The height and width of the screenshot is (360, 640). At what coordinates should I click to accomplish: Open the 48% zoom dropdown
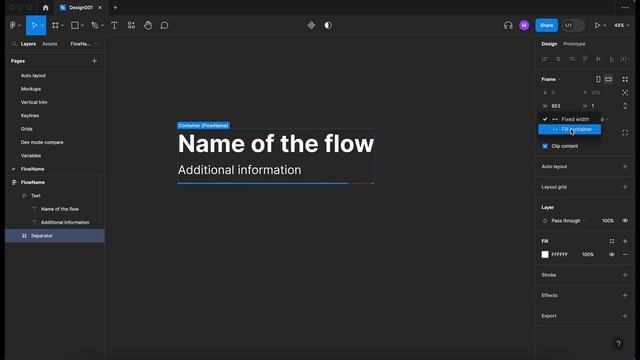pos(622,25)
